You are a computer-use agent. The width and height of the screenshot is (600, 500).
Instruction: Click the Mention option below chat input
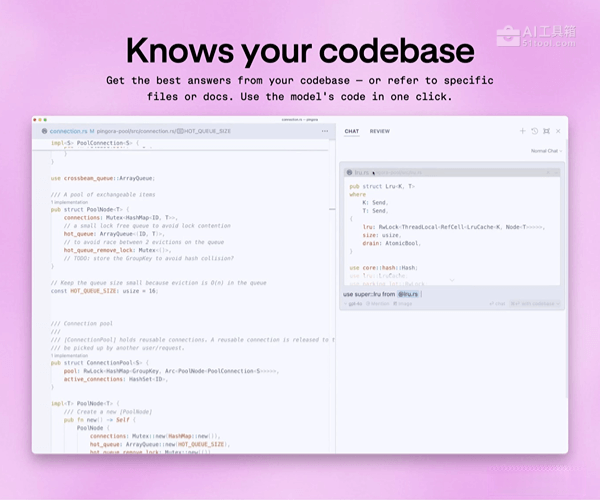pyautogui.click(x=377, y=303)
